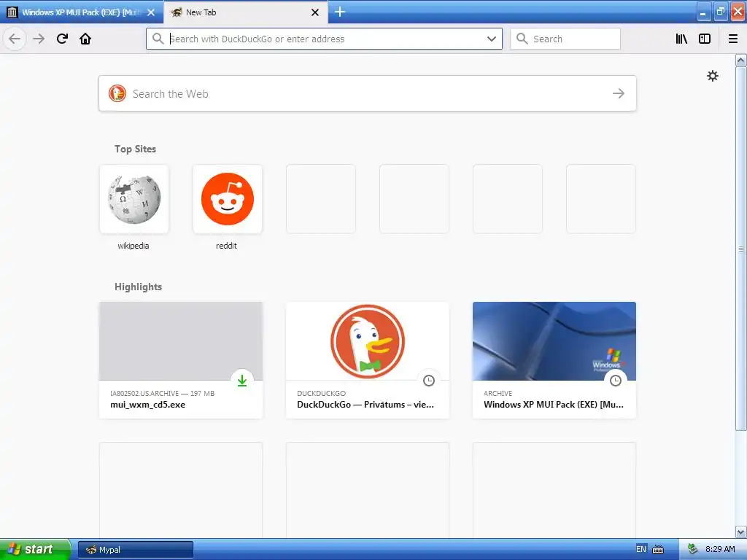The image size is (747, 560).
Task: Click the magnifier in the address bar
Action: (x=158, y=39)
